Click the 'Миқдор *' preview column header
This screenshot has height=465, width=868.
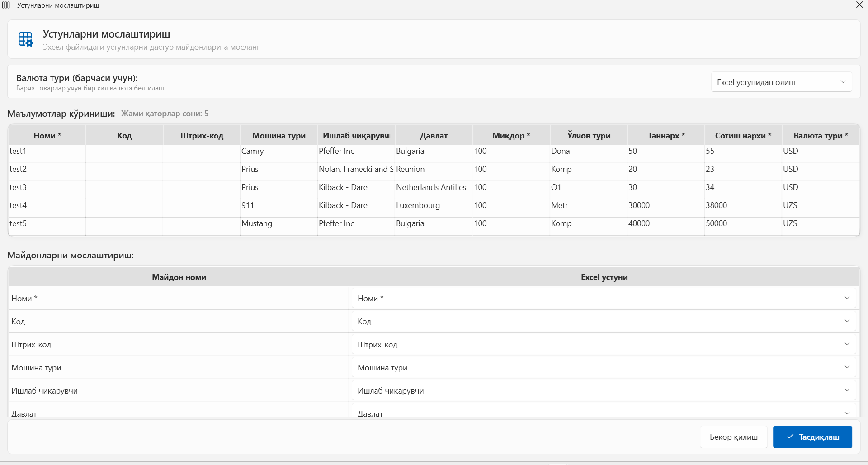511,135
